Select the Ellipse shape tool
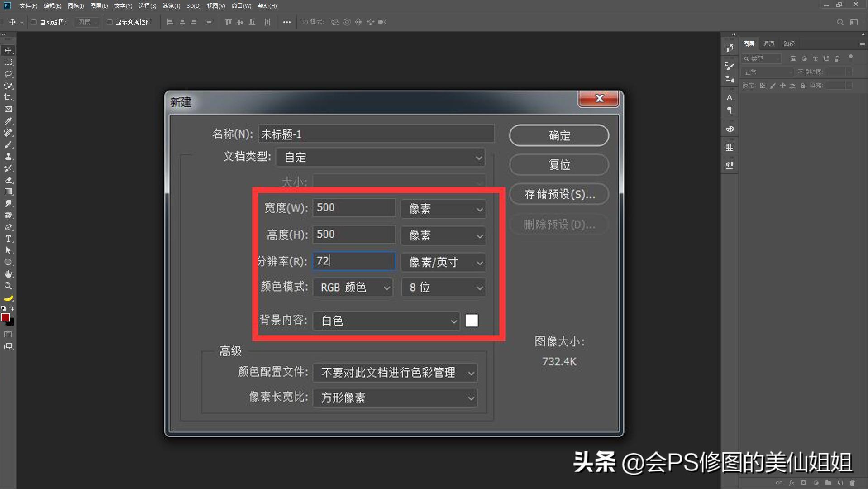868x489 pixels. [x=8, y=262]
